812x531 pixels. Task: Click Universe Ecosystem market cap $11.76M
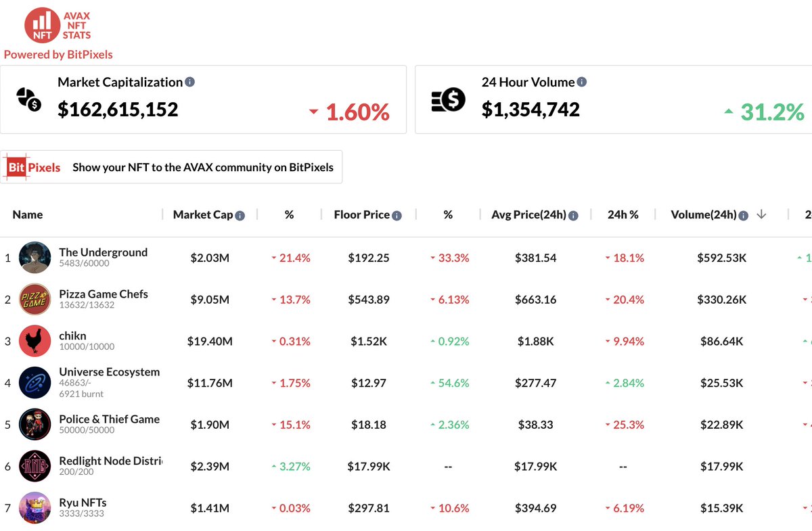click(210, 383)
